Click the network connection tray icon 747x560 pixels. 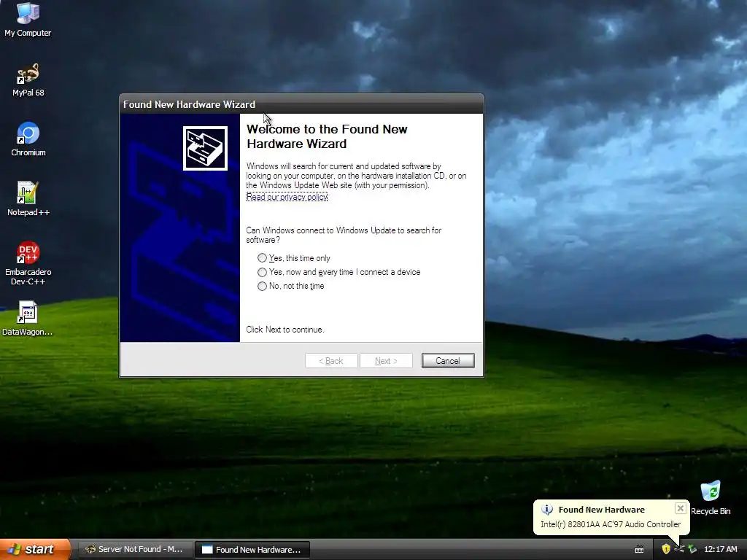click(679, 549)
